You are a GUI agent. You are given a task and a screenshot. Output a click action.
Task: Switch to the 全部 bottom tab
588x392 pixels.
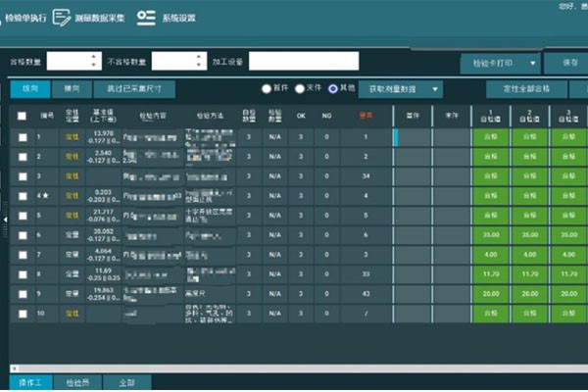(127, 382)
